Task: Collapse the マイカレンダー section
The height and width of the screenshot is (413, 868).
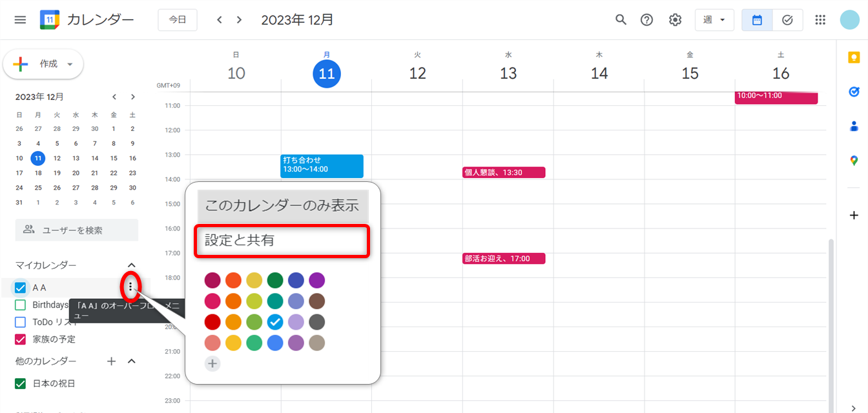Action: click(132, 265)
